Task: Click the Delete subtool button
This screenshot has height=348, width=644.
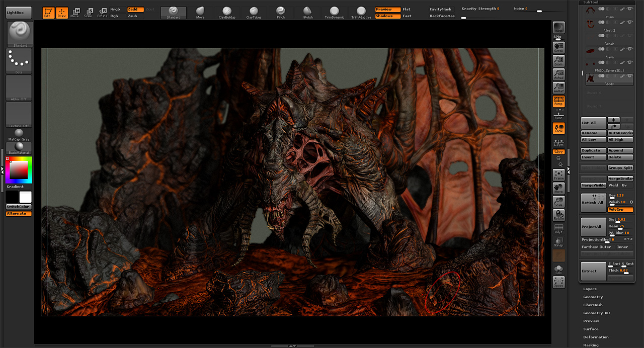Action: (x=620, y=157)
